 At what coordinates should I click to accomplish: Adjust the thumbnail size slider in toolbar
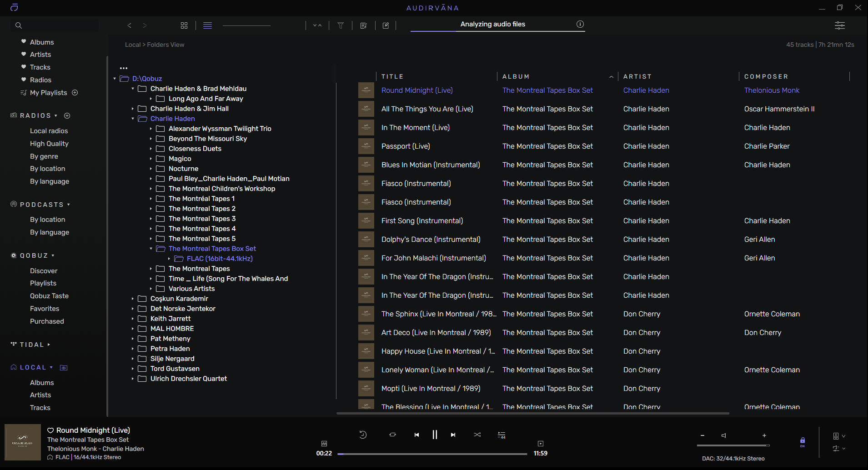(x=246, y=25)
